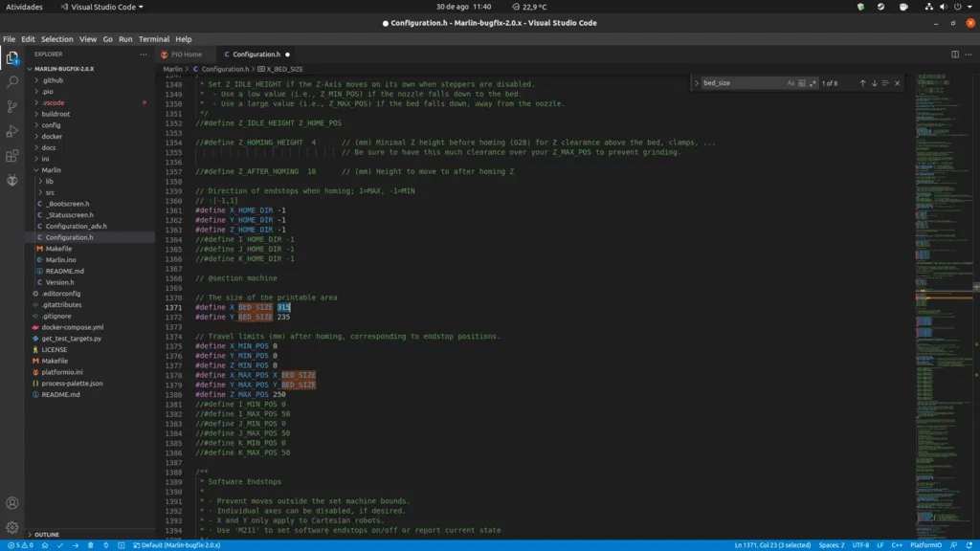The height and width of the screenshot is (551, 980).
Task: Click the bed_size find input field
Action: click(x=743, y=83)
